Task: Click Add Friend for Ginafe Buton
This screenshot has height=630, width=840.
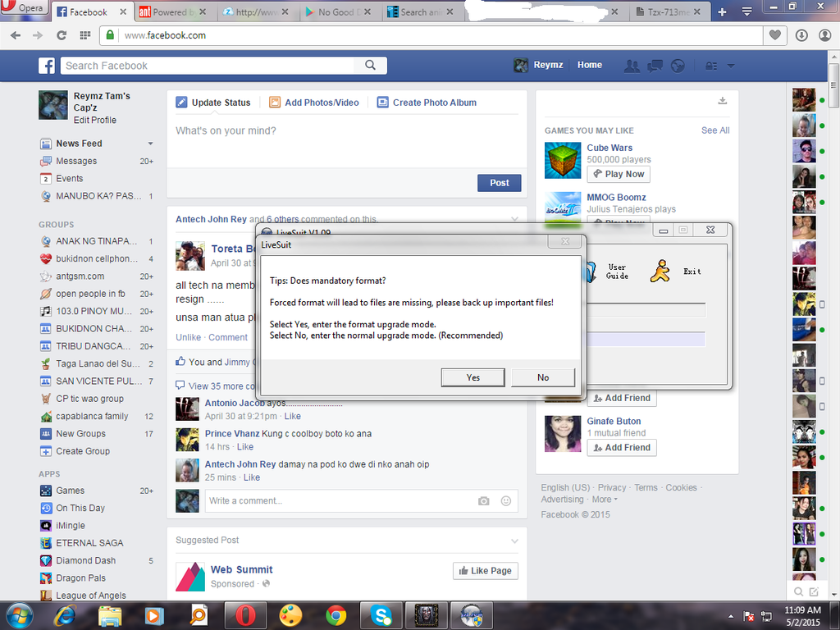Action: click(622, 447)
